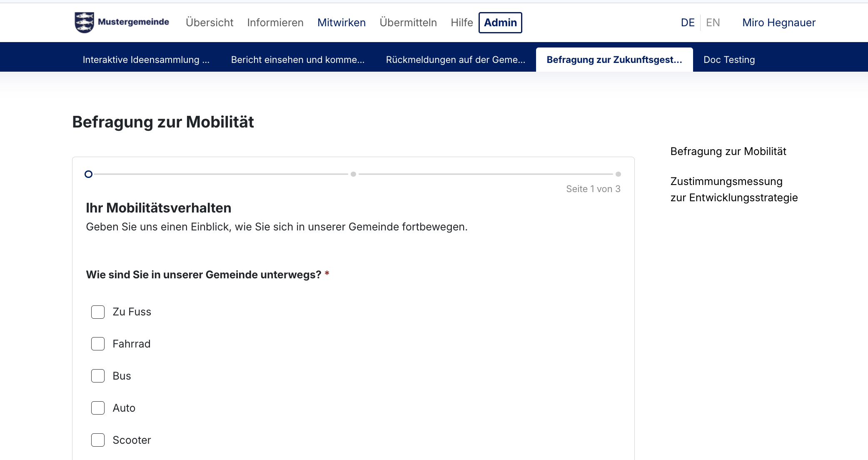Click the Mustergemeinde crest logo
Viewport: 868px width, 460px height.
click(x=84, y=22)
